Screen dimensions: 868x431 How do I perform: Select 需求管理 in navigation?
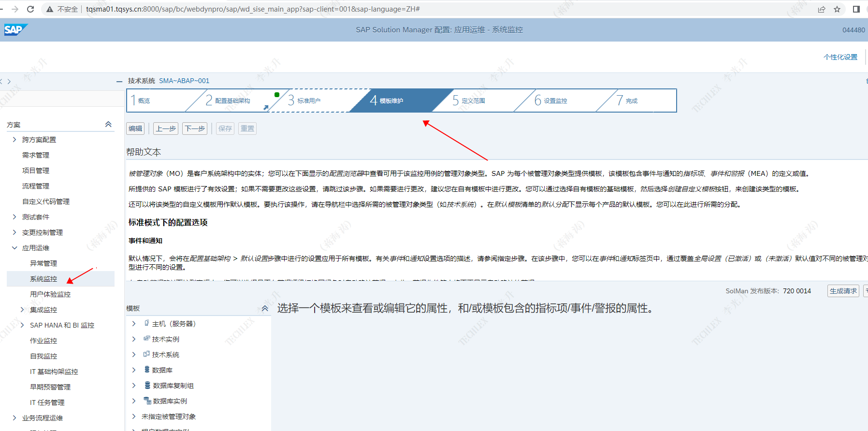click(36, 155)
